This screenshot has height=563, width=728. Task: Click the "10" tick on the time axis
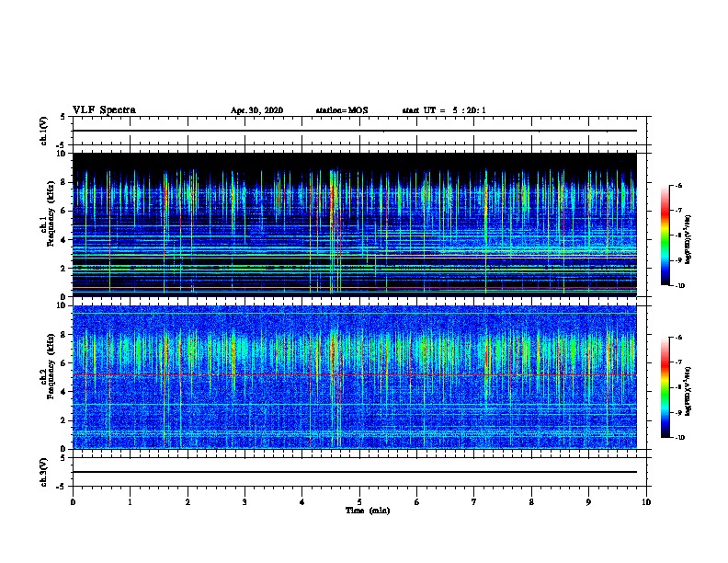click(646, 502)
